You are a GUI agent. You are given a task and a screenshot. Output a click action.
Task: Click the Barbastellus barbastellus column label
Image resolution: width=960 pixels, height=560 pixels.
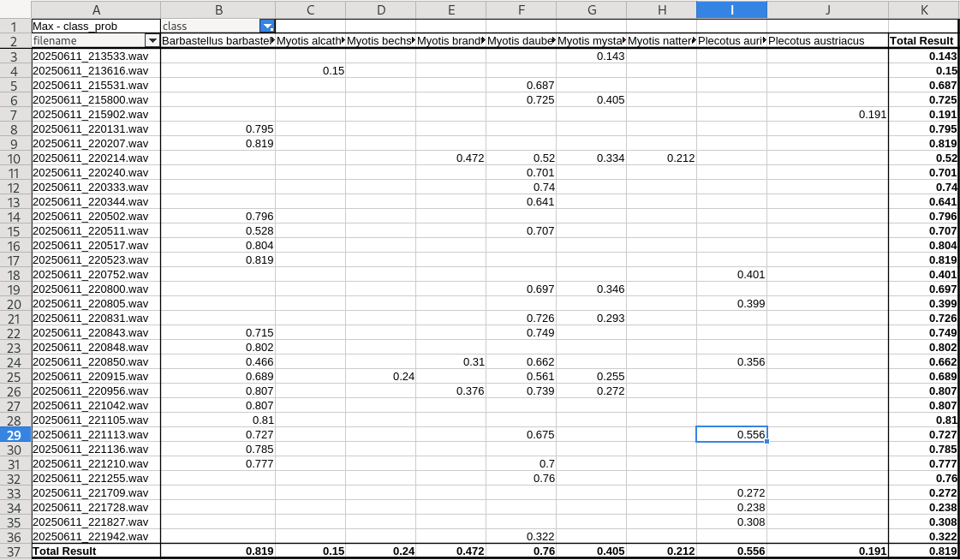point(216,41)
